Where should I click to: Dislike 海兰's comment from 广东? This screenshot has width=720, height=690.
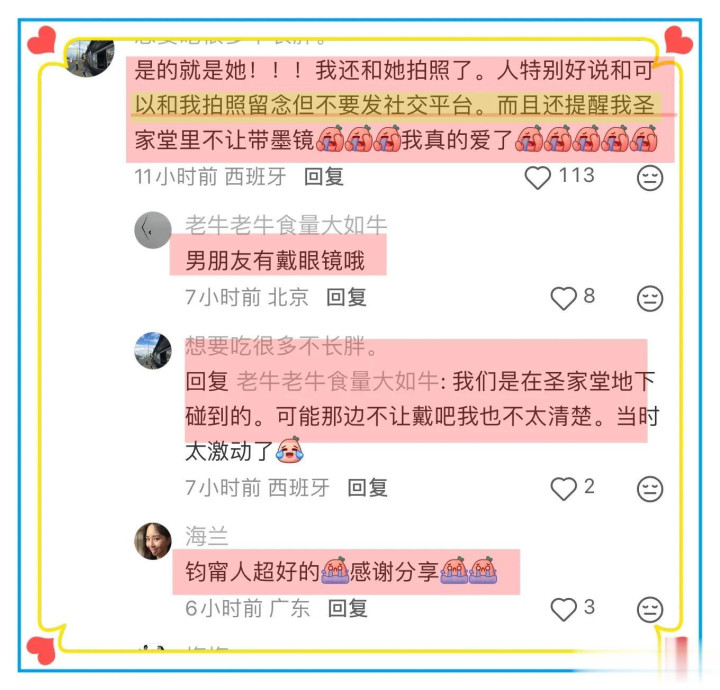(x=650, y=610)
